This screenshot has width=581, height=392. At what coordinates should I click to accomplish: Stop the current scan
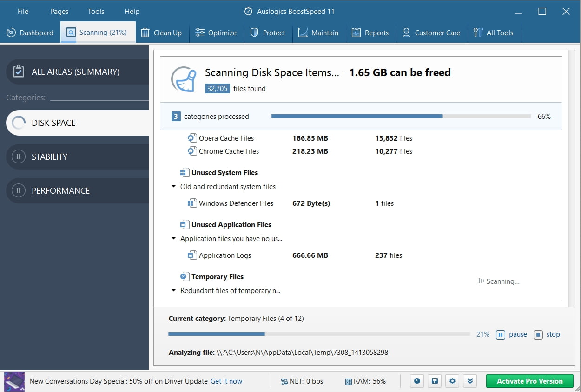(x=547, y=334)
